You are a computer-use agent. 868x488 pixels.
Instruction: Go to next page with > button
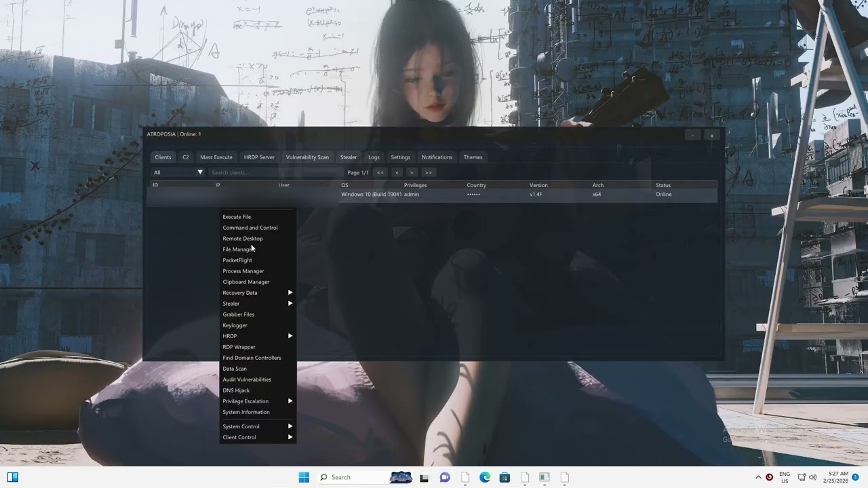(x=412, y=172)
